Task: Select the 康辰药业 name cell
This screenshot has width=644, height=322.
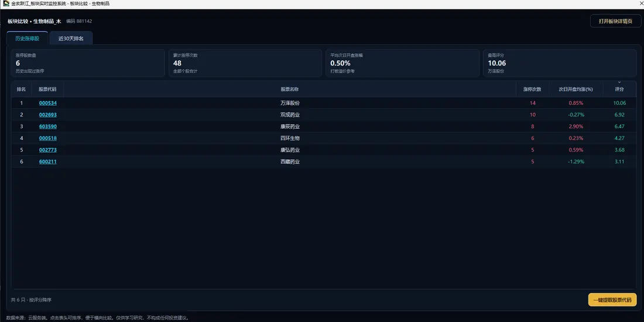Action: pyautogui.click(x=290, y=126)
